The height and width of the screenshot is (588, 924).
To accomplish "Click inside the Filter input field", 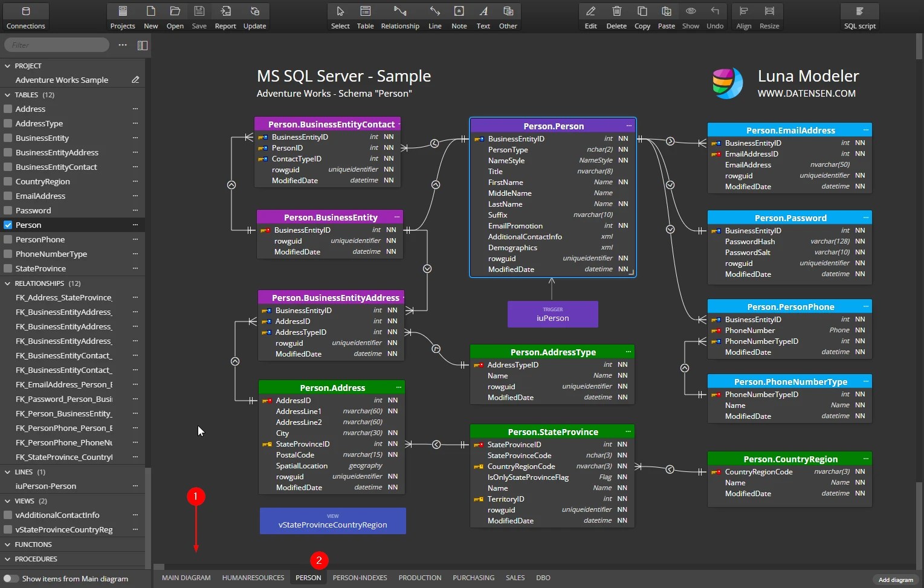I will point(56,44).
